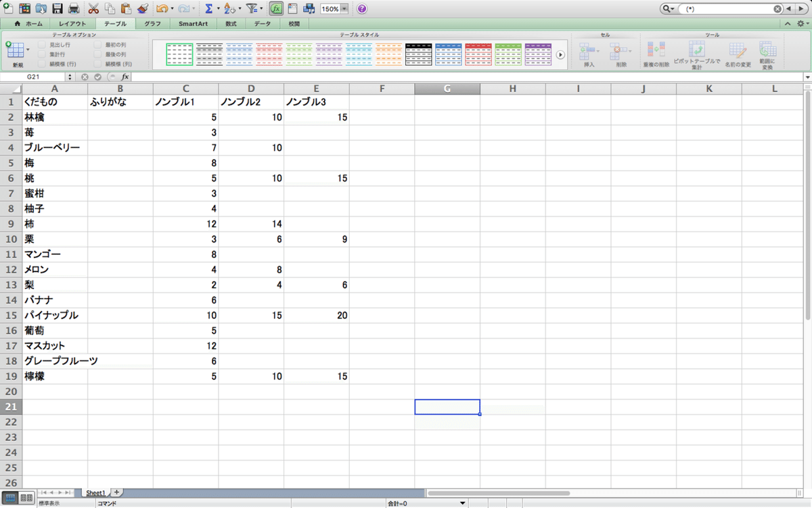Screen dimensions: 812x508
Task: Add a new sheet with plus button
Action: click(116, 492)
